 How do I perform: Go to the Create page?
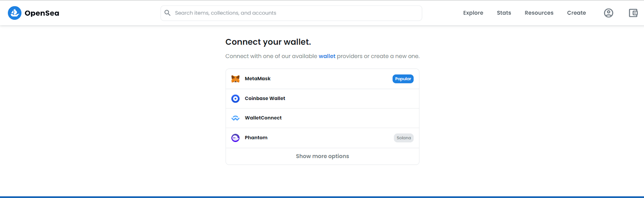(576, 13)
